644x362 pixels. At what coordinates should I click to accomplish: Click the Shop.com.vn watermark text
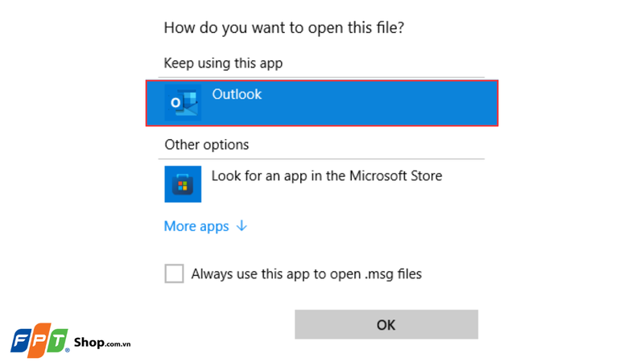pos(102,343)
